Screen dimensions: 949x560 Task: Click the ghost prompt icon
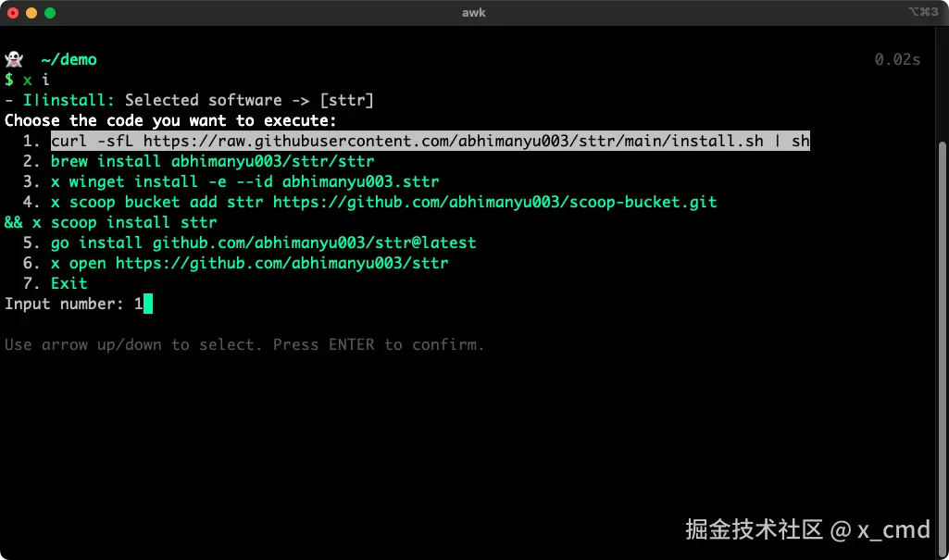[14, 59]
